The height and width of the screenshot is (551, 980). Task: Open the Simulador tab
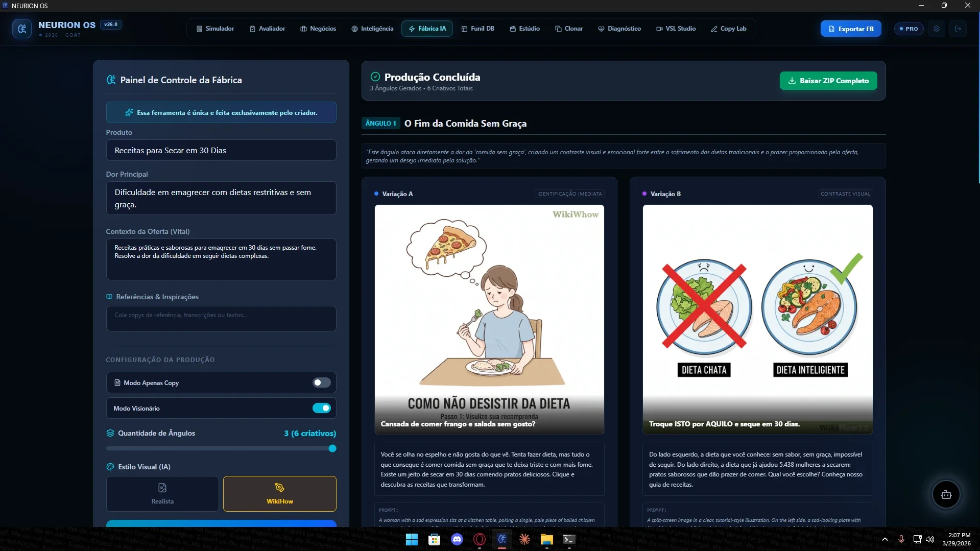tap(215, 29)
